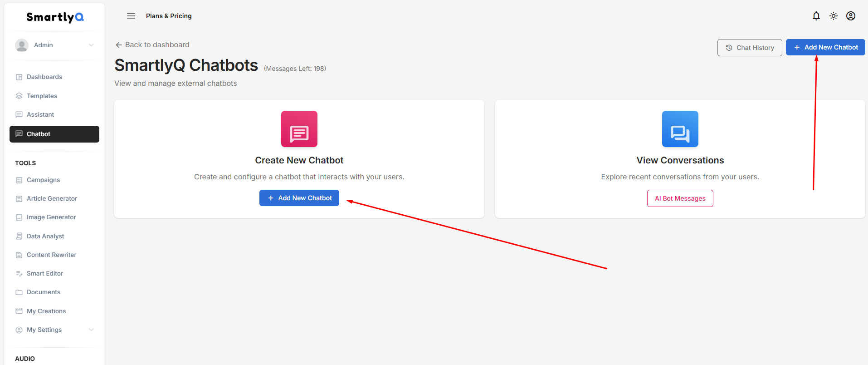This screenshot has width=868, height=365.
Task: Click the Data Analyst icon
Action: coord(19,236)
